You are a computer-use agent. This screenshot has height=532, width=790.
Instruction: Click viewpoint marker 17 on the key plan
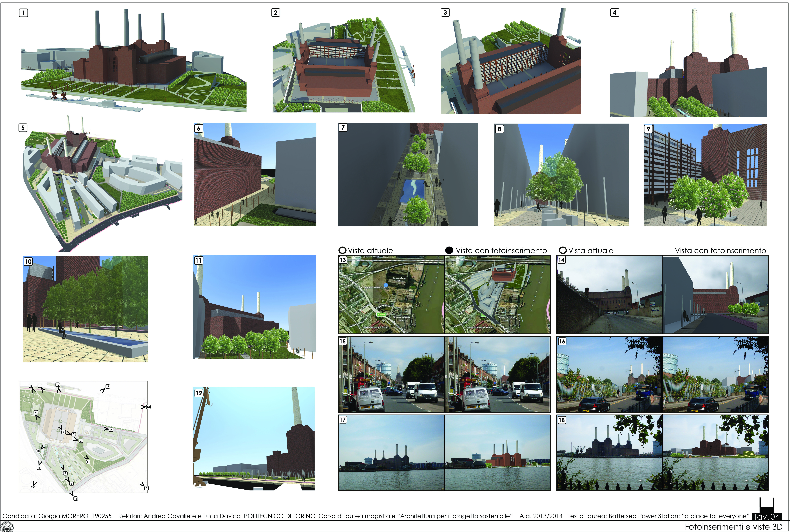click(x=108, y=386)
